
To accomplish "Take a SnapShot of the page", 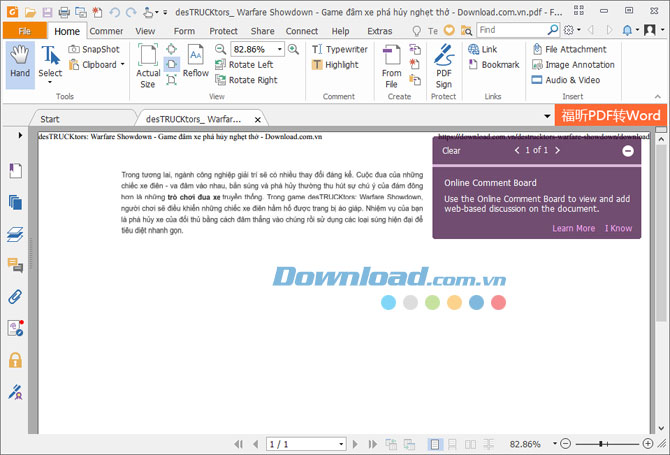I will pos(94,49).
